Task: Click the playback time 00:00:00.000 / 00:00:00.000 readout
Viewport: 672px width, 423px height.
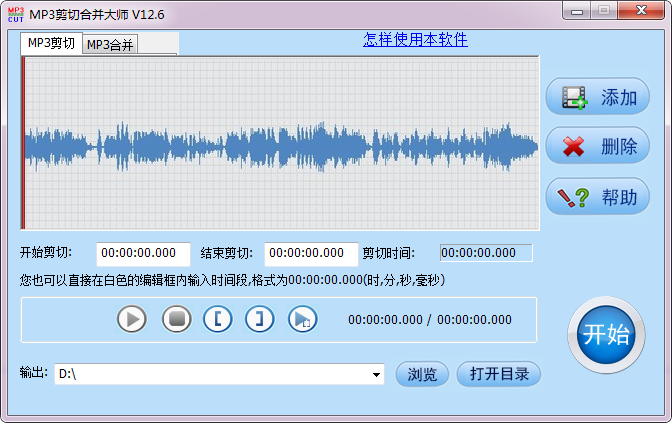Action: click(430, 320)
